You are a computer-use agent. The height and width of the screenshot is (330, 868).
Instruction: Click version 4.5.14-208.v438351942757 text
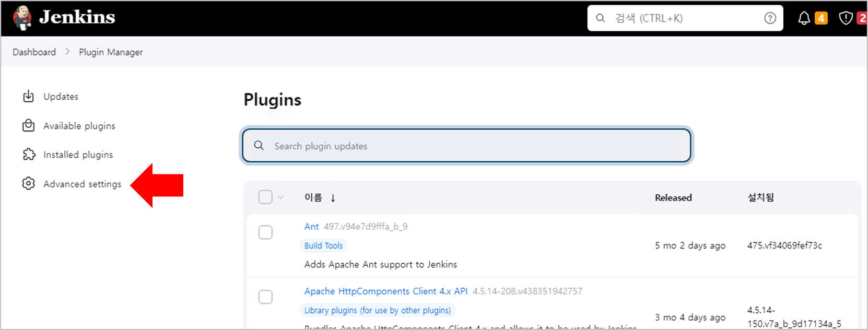point(527,291)
